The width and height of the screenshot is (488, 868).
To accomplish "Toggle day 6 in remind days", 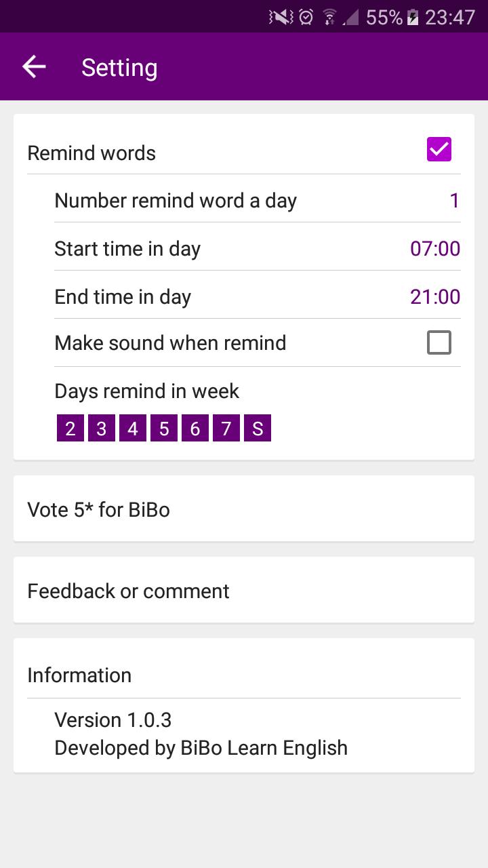I will click(195, 429).
